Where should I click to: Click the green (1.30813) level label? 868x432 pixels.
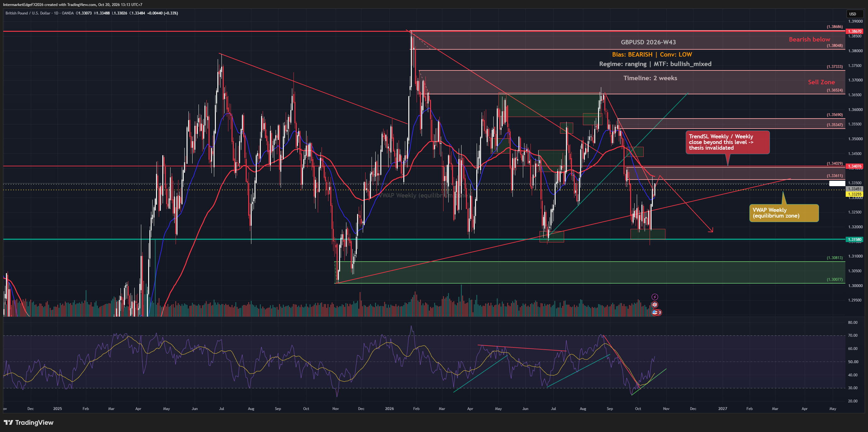coord(835,258)
